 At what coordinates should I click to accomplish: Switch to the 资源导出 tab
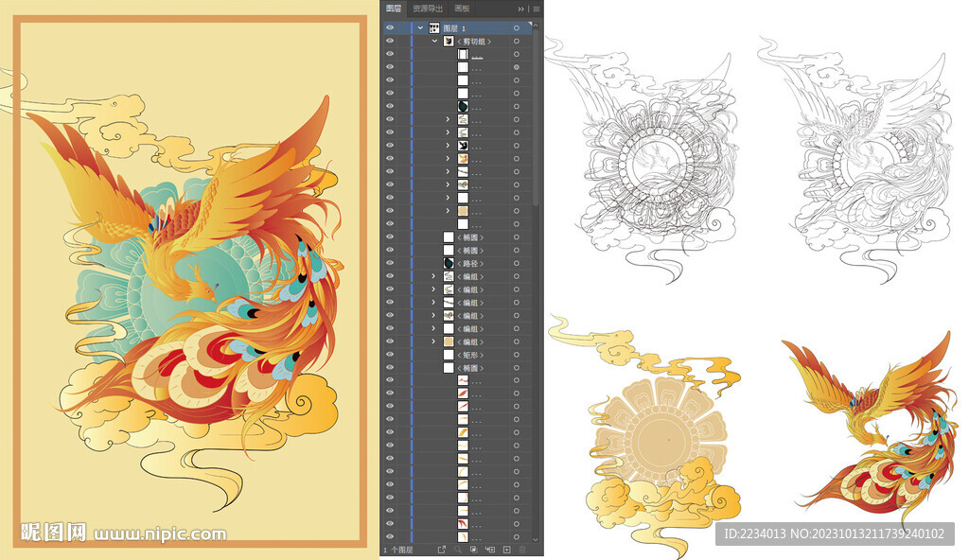[x=428, y=9]
